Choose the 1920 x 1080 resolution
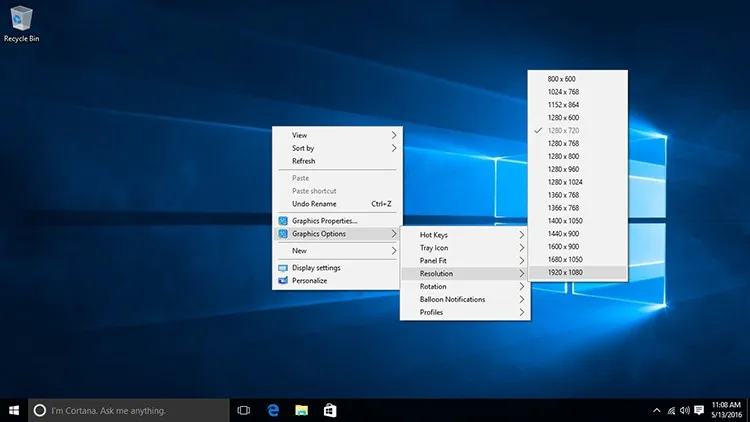This screenshot has height=422, width=750. point(563,273)
